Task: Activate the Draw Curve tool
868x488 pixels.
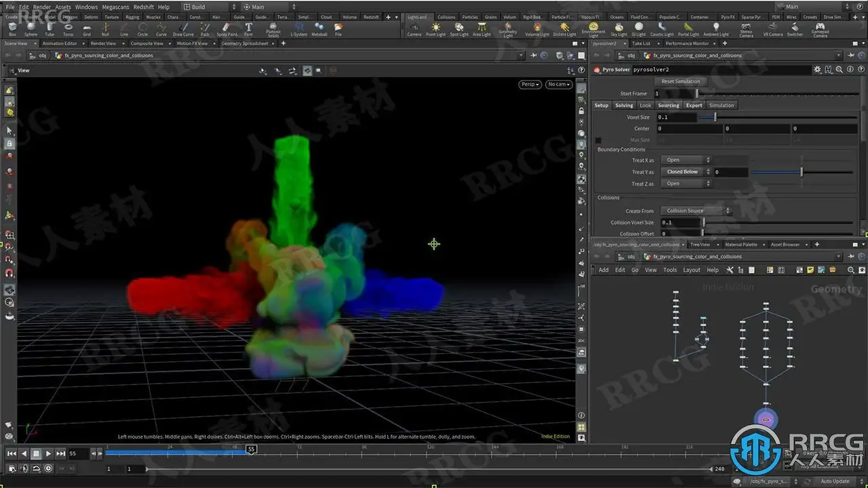Action: point(183,28)
